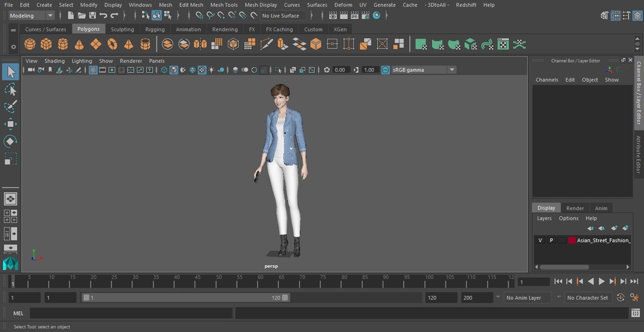644x332 pixels.
Task: Click the No Live Surface field
Action: pyautogui.click(x=283, y=16)
